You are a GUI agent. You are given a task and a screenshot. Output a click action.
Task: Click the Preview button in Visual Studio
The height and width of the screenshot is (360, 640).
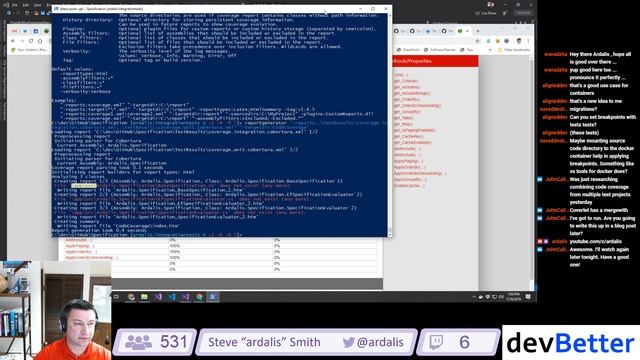(x=522, y=13)
